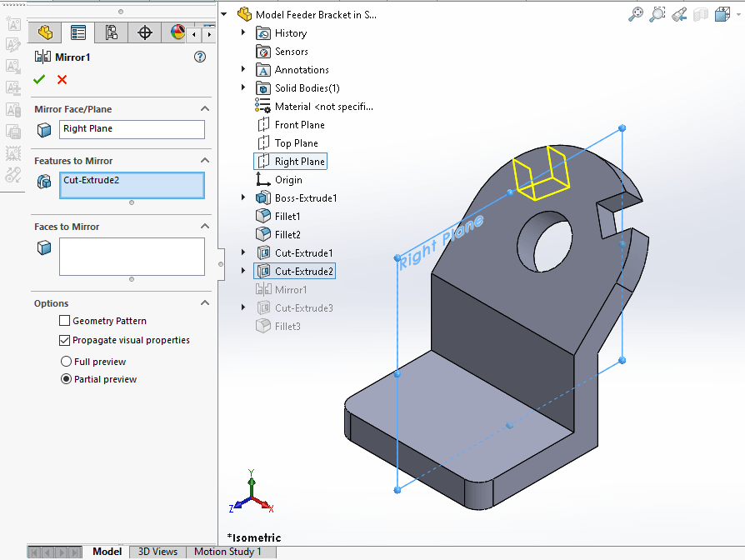Select the Zoom to Fit tool
745x560 pixels.
637,13
